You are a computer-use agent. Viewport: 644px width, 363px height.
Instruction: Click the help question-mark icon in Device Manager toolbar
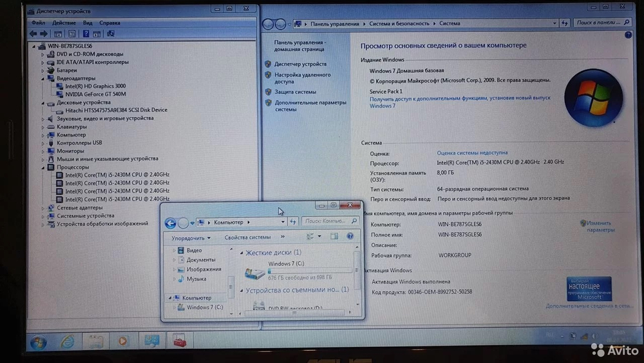point(86,34)
